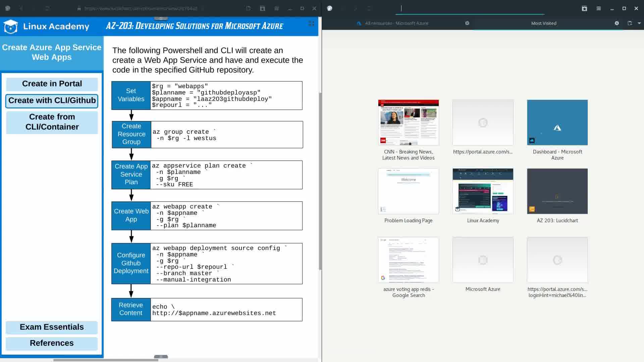Open the hamburger menu in right browser
Viewport: 644px width, 362px height.
pos(599,9)
